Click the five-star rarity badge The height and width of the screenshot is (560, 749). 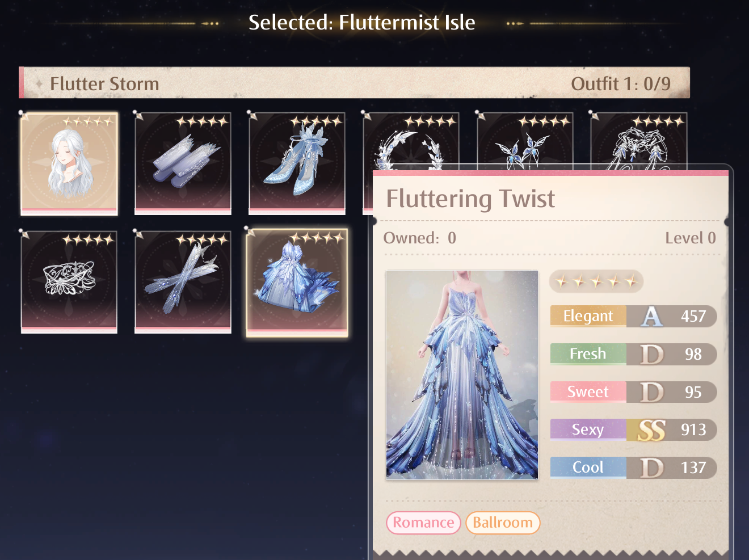point(596,281)
